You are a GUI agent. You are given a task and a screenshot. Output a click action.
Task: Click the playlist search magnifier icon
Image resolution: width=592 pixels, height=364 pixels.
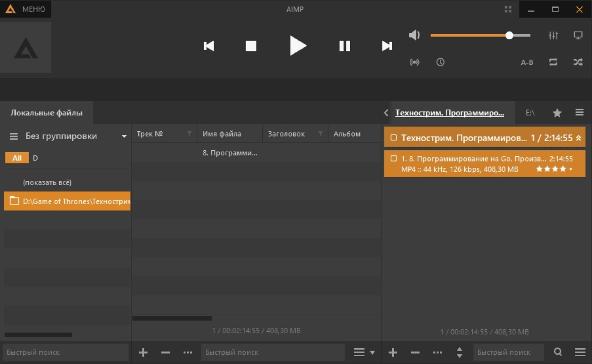[558, 352]
